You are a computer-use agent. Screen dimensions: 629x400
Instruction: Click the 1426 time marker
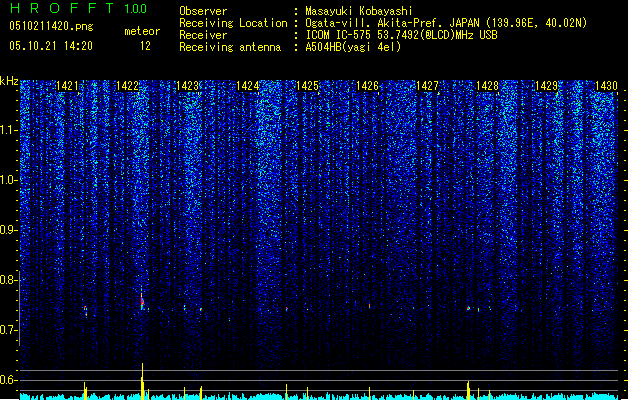[367, 86]
